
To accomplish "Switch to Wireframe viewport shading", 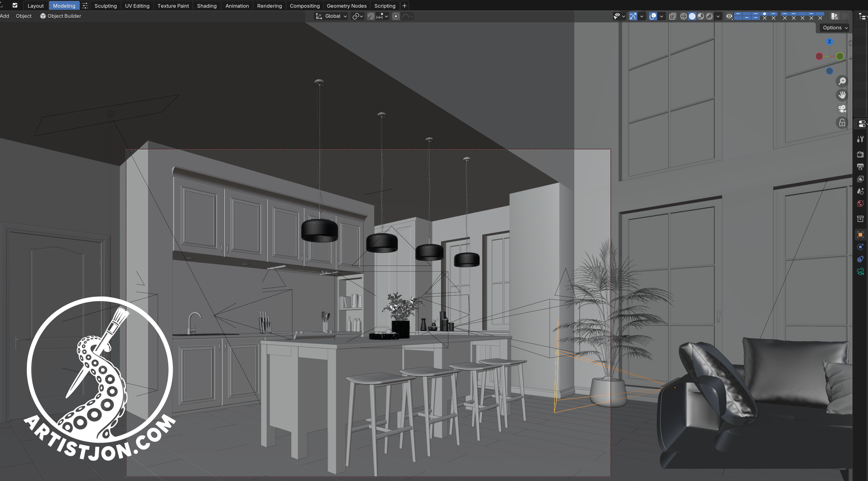I will [683, 16].
